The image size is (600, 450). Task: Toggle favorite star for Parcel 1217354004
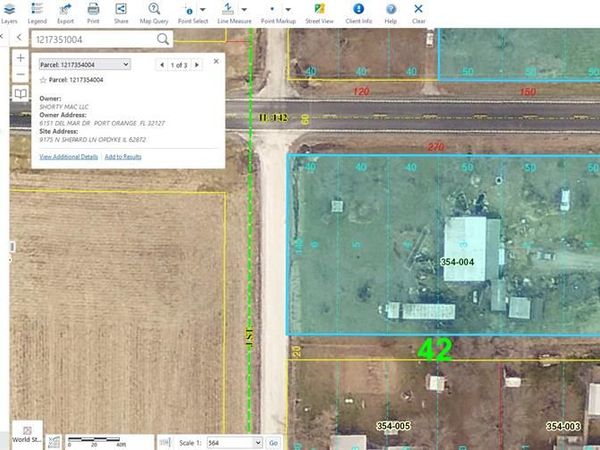43,79
